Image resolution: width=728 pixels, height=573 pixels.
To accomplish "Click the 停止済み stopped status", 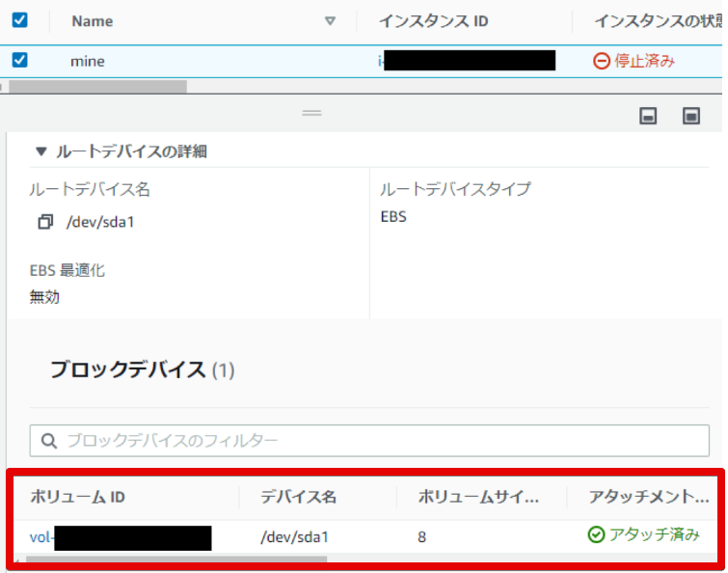I will tap(644, 61).
